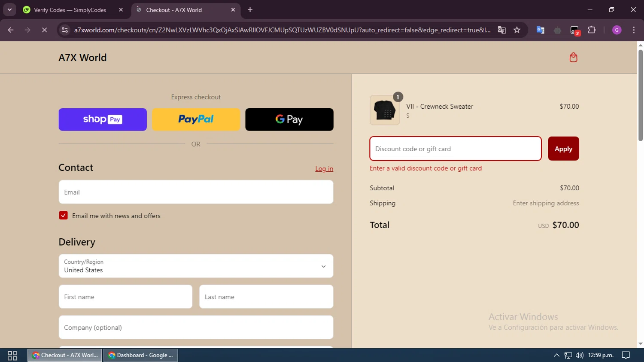Screen dimensions: 644x362
Task: Open the tab search dropdown arrow
Action: point(9,10)
